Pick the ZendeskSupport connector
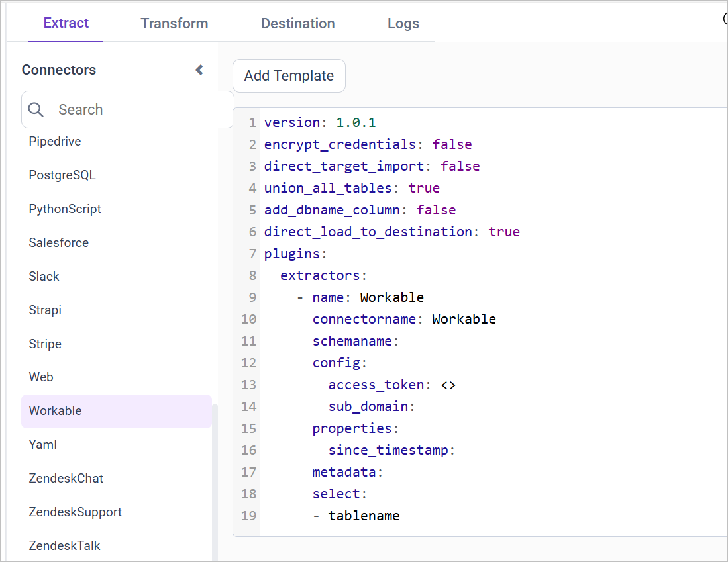 [x=75, y=512]
